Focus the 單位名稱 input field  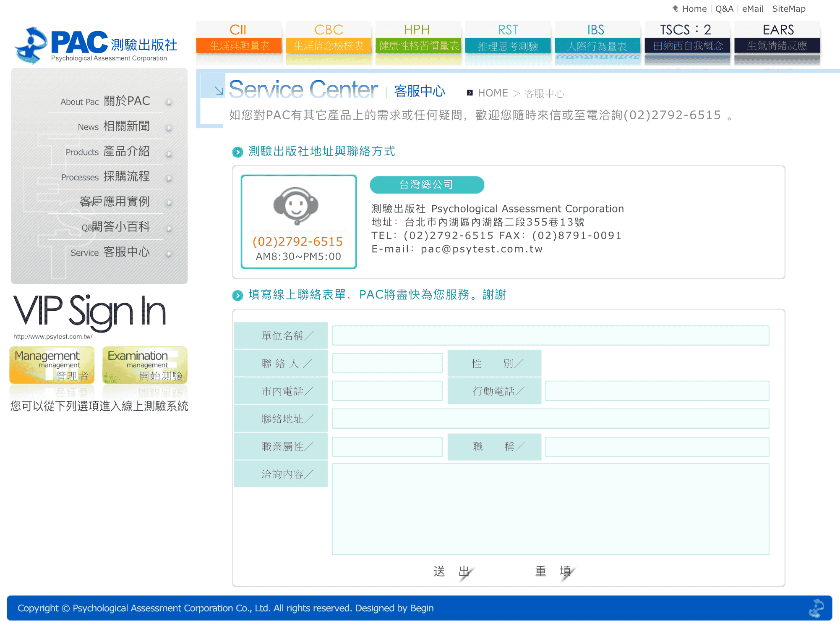550,336
